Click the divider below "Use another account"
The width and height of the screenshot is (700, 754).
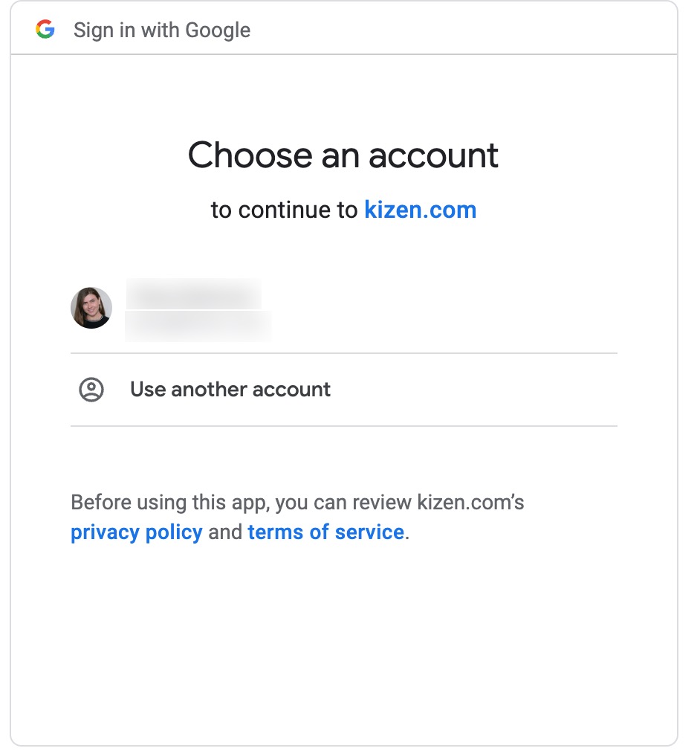(343, 426)
